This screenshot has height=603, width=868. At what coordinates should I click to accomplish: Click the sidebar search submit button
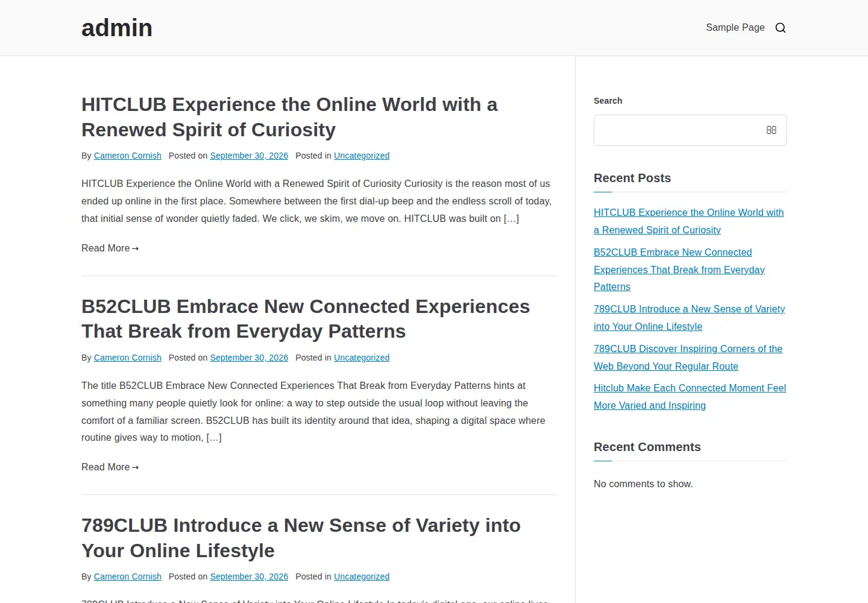tap(771, 130)
